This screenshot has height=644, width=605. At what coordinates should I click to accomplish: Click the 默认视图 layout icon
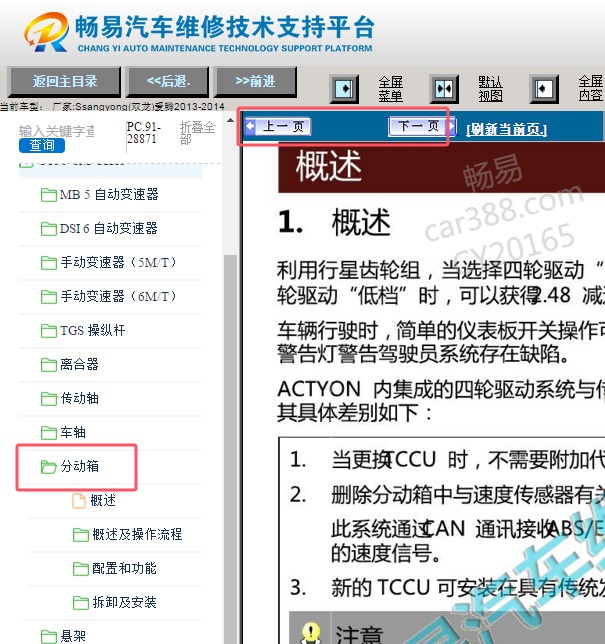pos(444,88)
